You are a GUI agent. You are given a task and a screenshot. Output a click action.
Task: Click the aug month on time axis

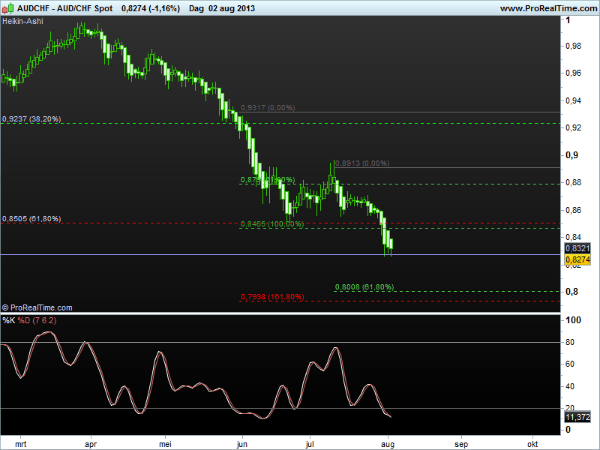pos(388,444)
